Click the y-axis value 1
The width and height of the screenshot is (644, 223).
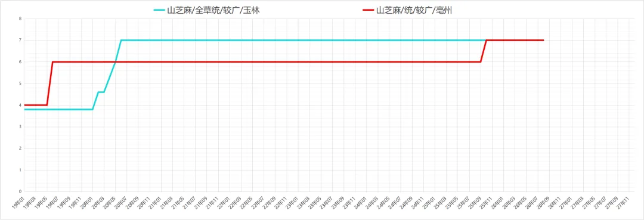20,170
